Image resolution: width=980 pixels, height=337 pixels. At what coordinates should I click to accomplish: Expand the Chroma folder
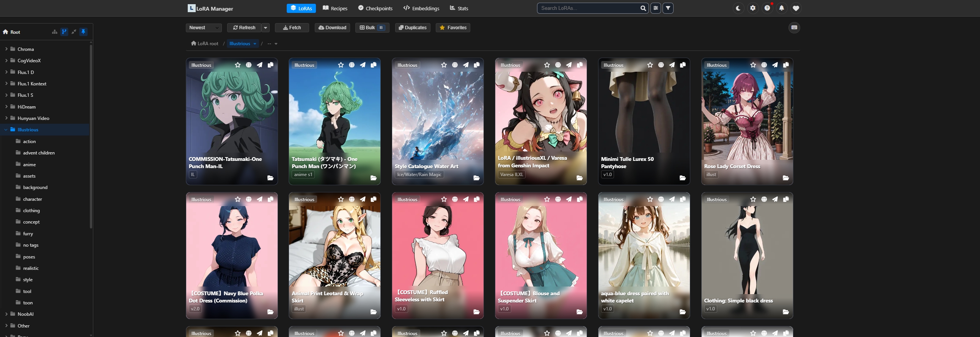[x=6, y=49]
